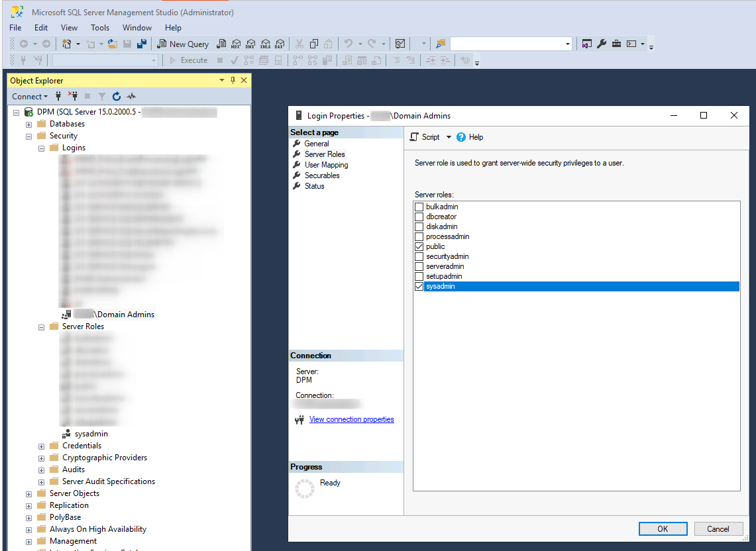The image size is (756, 551).
Task: Open the Window menu
Action: point(137,27)
